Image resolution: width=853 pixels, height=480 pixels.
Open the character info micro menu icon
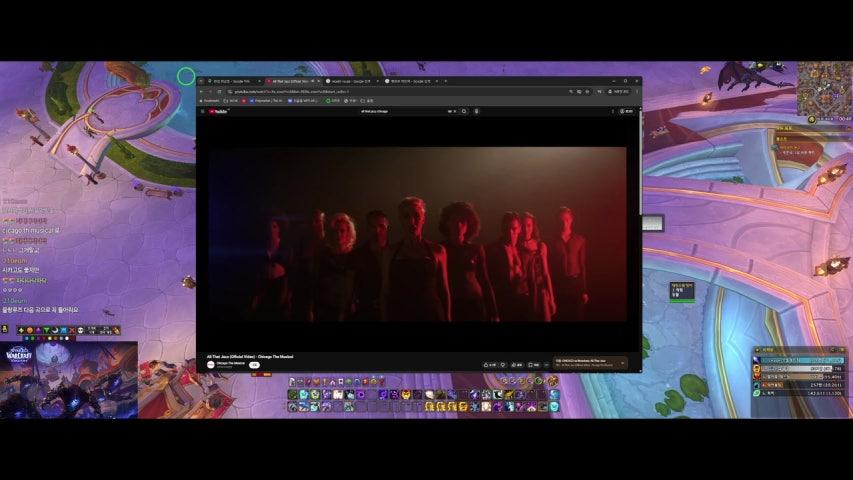291,382
